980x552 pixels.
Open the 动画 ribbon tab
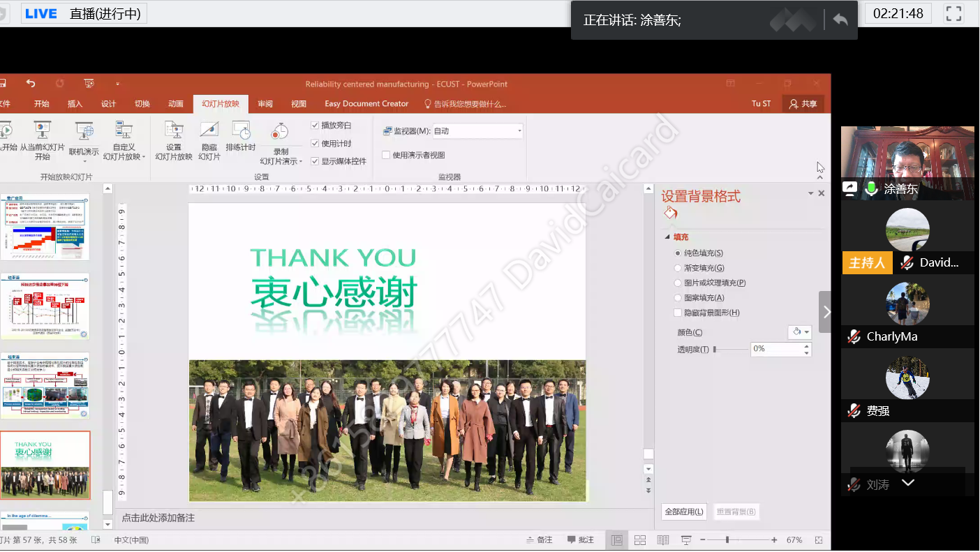(175, 104)
